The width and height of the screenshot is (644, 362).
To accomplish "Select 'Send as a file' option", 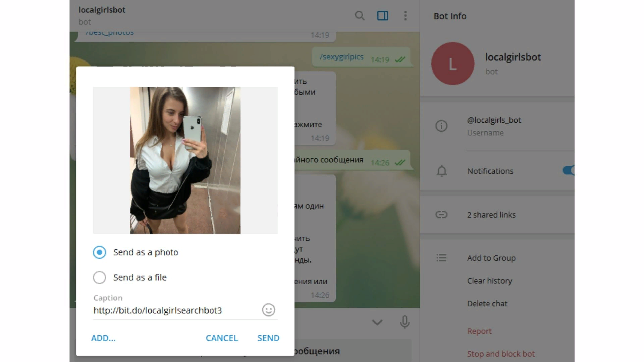I will click(100, 278).
